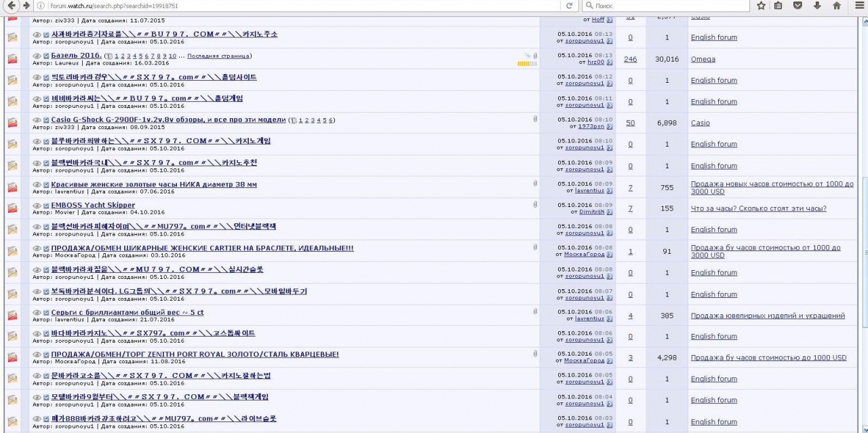Open the Firefox downloads arrow icon
Image resolution: width=868 pixels, height=433 pixels.
coord(817,5)
